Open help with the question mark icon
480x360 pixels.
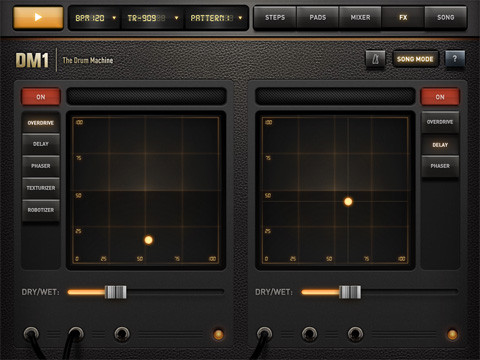pos(455,59)
